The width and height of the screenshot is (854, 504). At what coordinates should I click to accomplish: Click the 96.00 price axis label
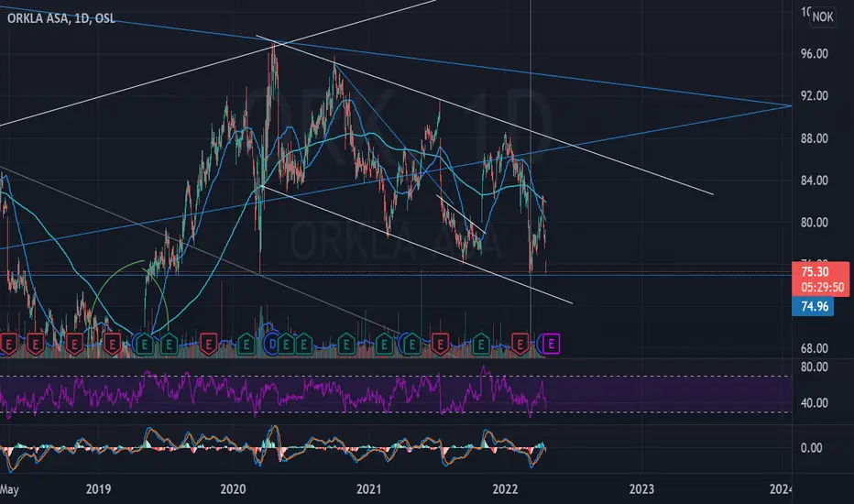pyautogui.click(x=815, y=53)
